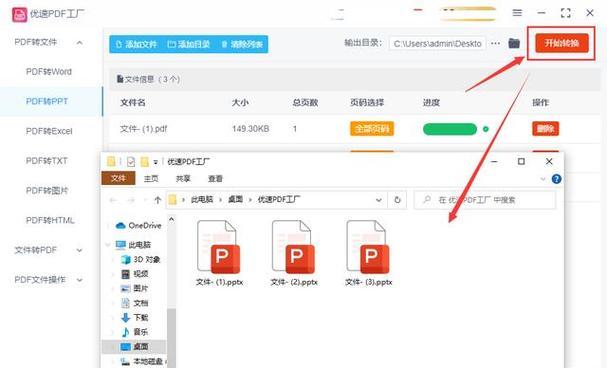Click 全部页码 for 文件- (1).pdf
This screenshot has height=368, width=607.
point(372,129)
